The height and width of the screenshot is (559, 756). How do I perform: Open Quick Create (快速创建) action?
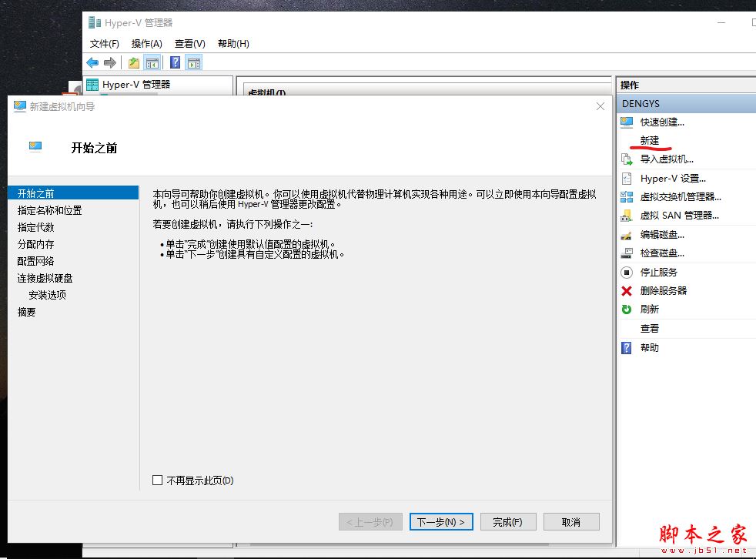(661, 122)
